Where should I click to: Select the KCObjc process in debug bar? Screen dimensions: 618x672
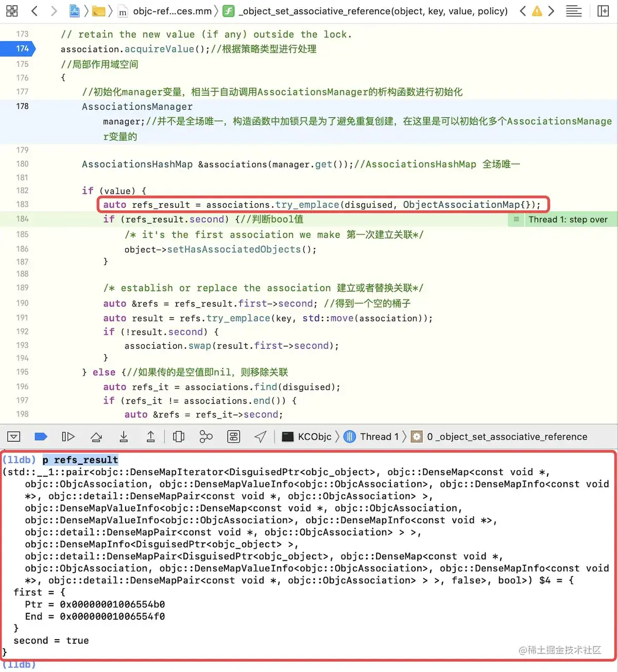tap(307, 437)
